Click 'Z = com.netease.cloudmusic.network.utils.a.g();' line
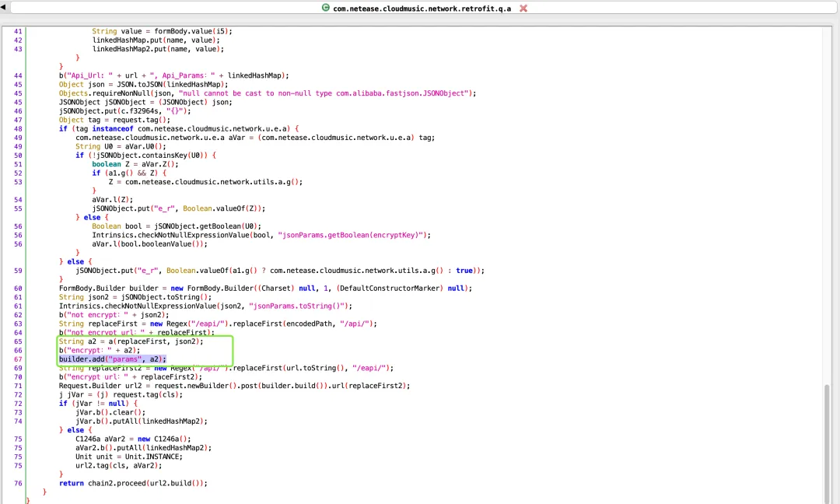The height and width of the screenshot is (504, 840). 205,181
